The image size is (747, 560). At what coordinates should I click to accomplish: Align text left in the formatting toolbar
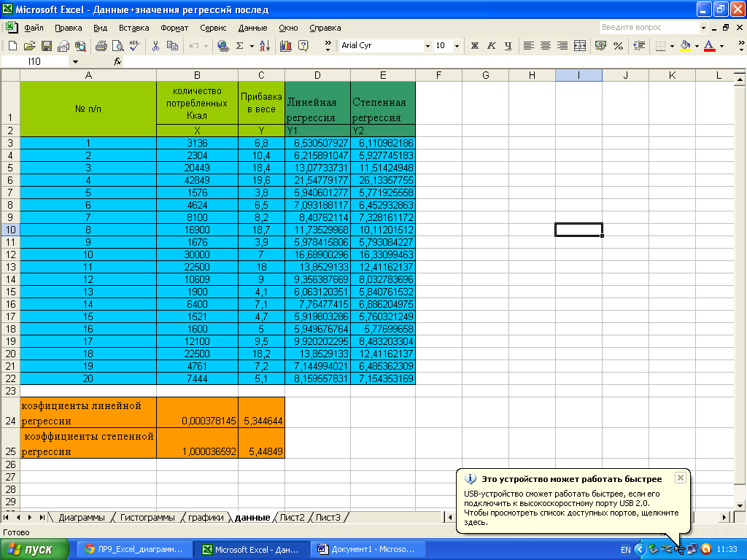tap(528, 46)
